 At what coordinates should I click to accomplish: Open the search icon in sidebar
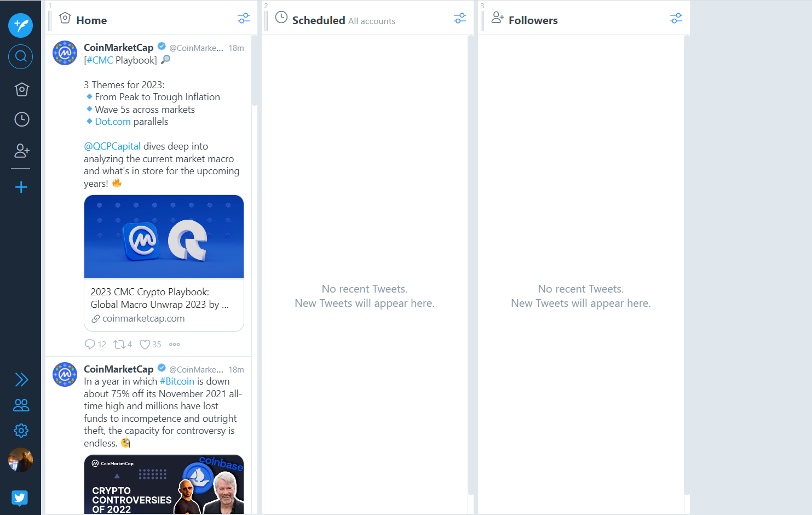coord(21,56)
